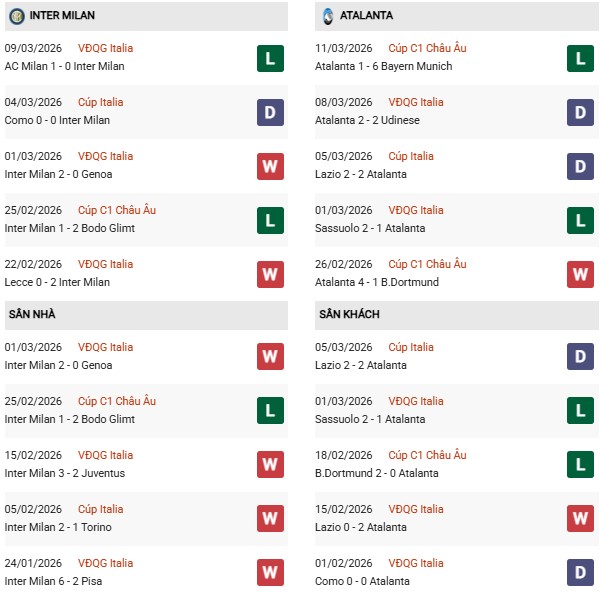Select the SÂN KHÁCH section header
This screenshot has height=593, width=600.
coord(349,314)
